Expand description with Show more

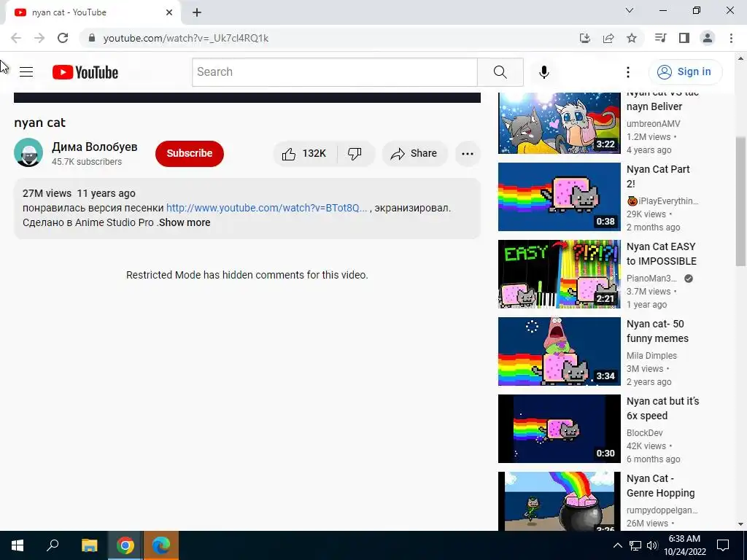185,223
